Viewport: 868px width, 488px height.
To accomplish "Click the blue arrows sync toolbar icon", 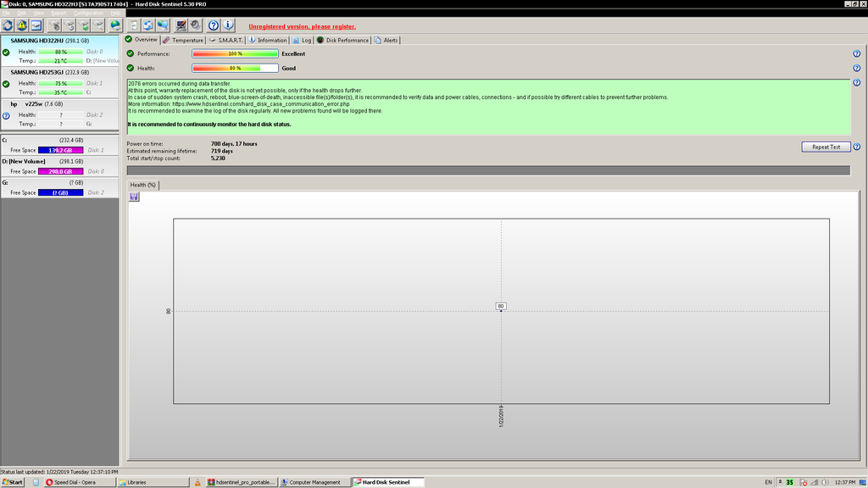I will tap(147, 25).
